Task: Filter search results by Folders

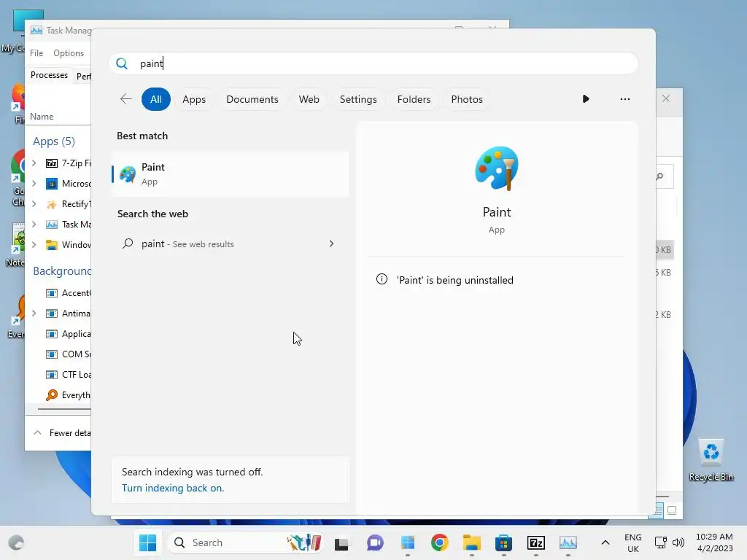Action: [414, 99]
